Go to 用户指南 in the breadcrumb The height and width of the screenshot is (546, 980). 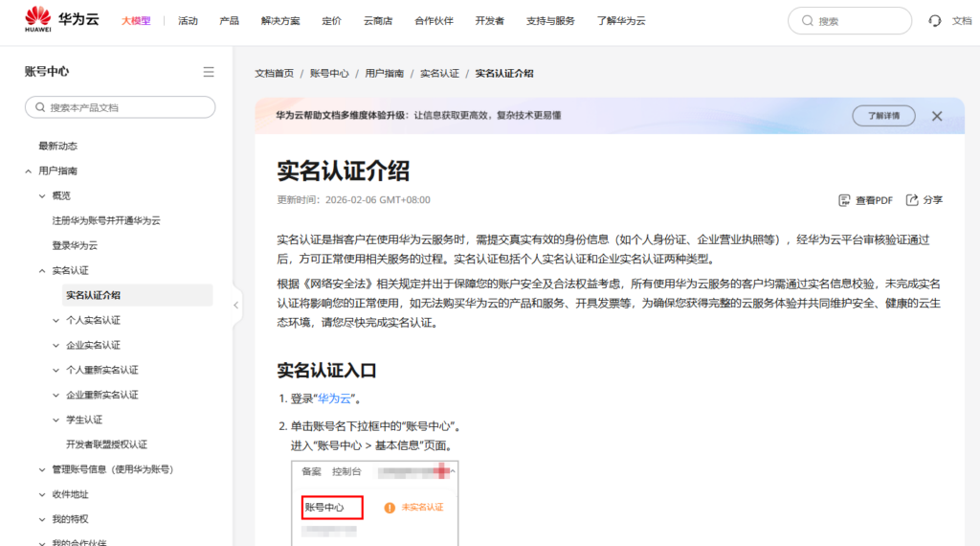click(384, 73)
